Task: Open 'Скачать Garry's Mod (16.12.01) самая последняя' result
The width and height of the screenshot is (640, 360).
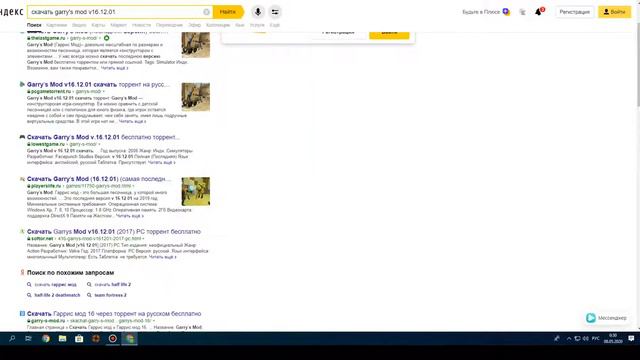Action: [x=99, y=179]
